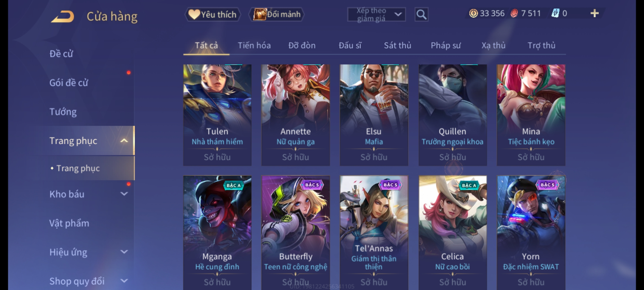The height and width of the screenshot is (290, 644).
Task: Go to Tướng in the sidebar
Action: [x=63, y=112]
